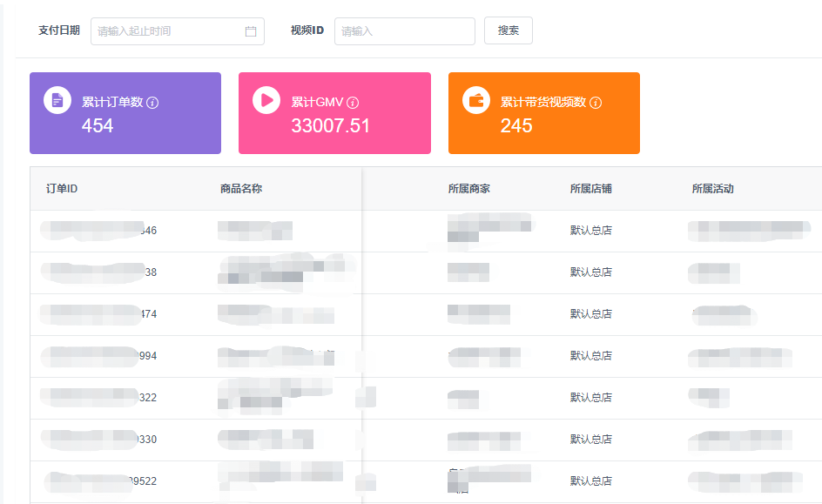
Task: Click the wallet icon on orange card
Action: (x=476, y=100)
